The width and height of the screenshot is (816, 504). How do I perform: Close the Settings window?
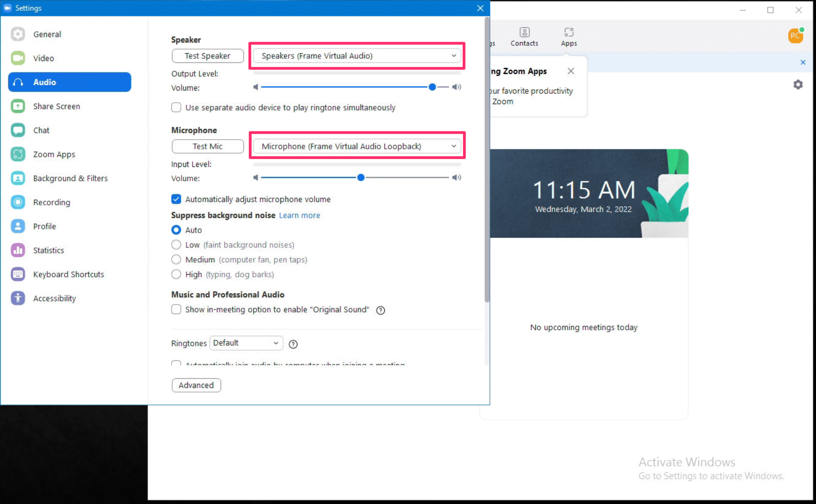coord(480,8)
